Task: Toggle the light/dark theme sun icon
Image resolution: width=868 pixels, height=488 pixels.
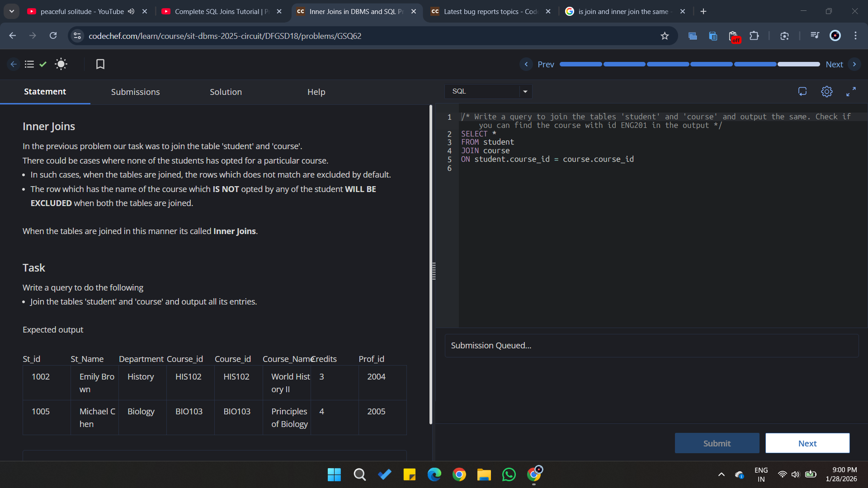Action: [61, 64]
